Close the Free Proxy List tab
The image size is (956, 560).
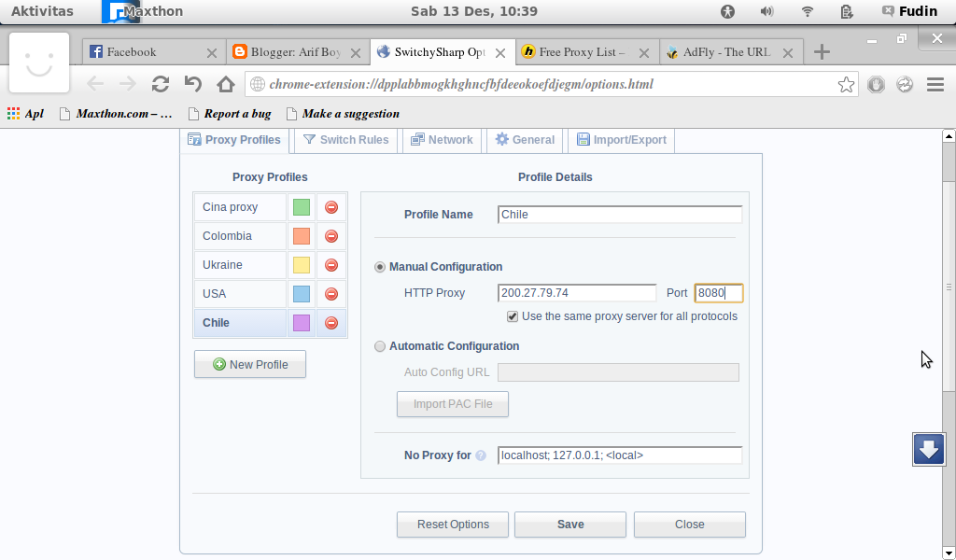pyautogui.click(x=644, y=53)
